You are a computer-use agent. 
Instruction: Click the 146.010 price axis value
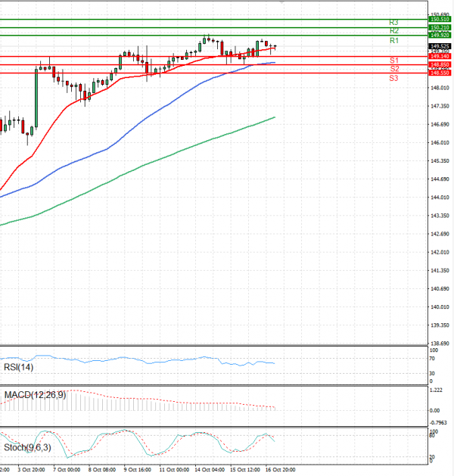tap(440, 143)
